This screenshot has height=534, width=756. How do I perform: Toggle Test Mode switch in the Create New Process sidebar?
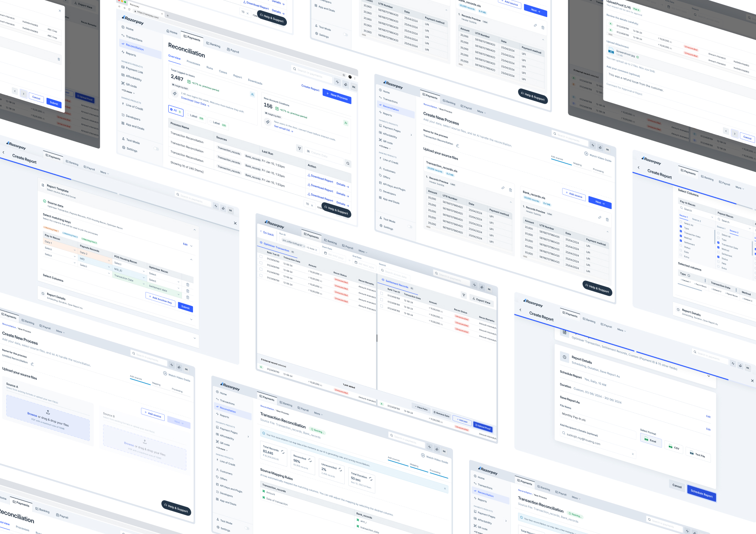tap(409, 227)
